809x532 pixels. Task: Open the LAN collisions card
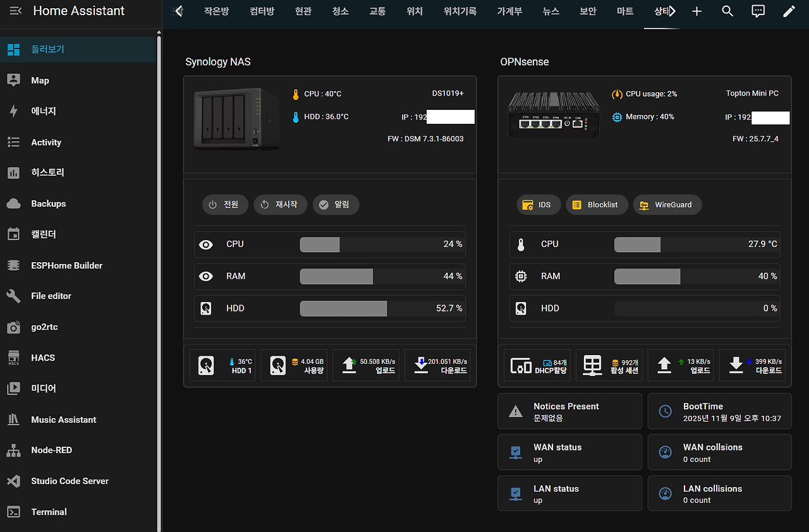pos(719,493)
